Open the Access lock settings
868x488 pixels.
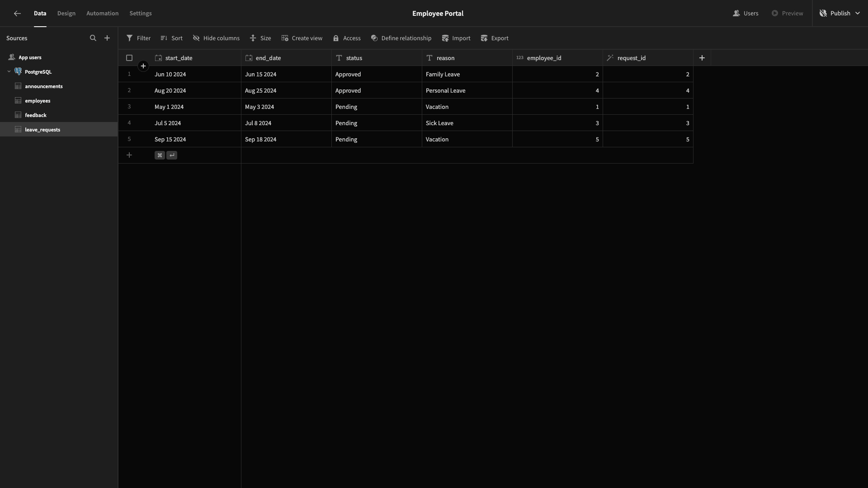coord(336,38)
